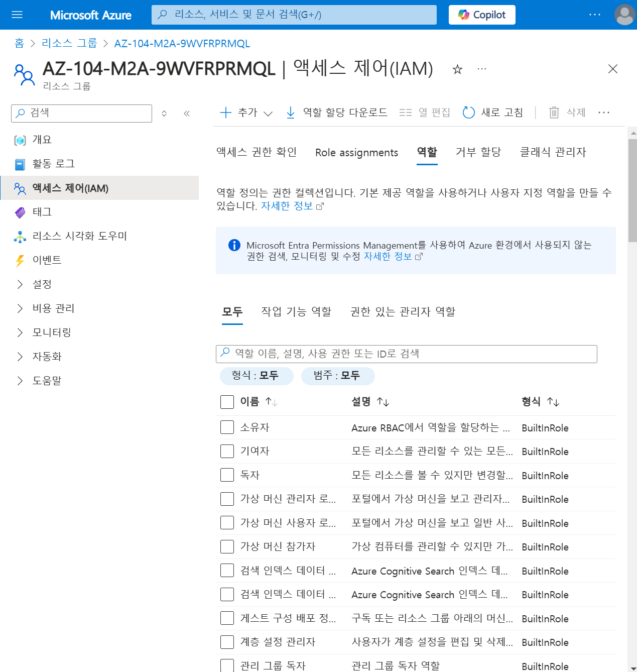Check the 계층 설정 관리자 checkbox
This screenshot has height=672, width=637.
227,642
